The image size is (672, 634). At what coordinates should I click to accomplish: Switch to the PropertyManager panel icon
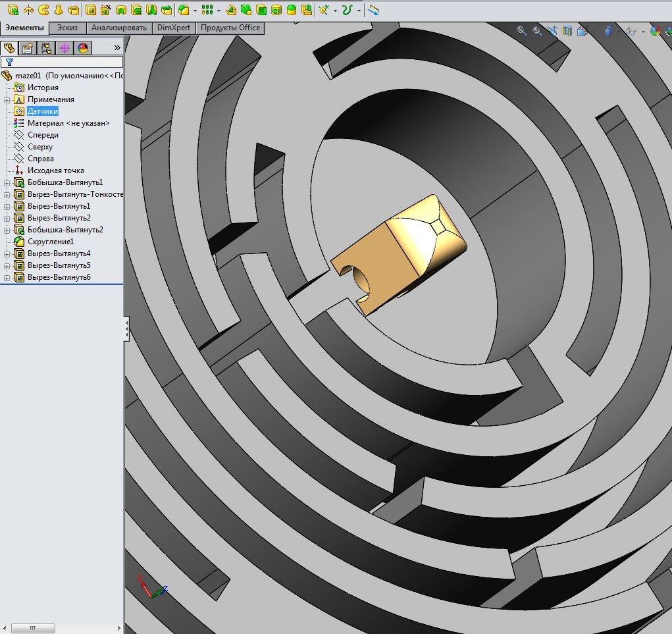(27, 48)
